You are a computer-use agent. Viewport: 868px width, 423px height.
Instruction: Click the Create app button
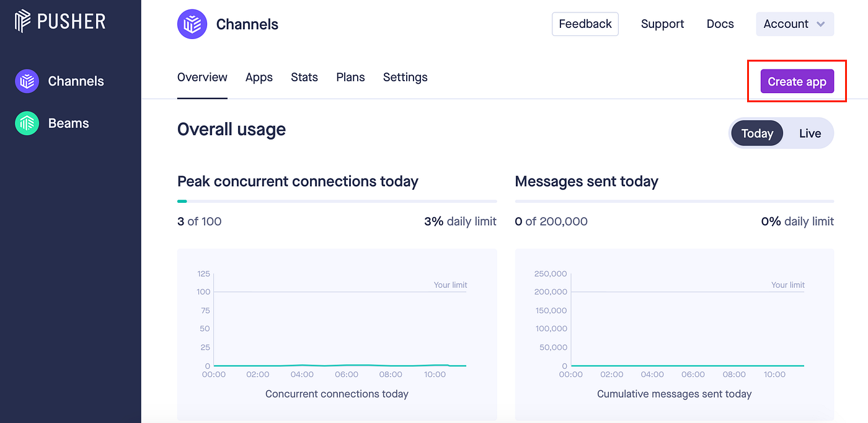[797, 82]
